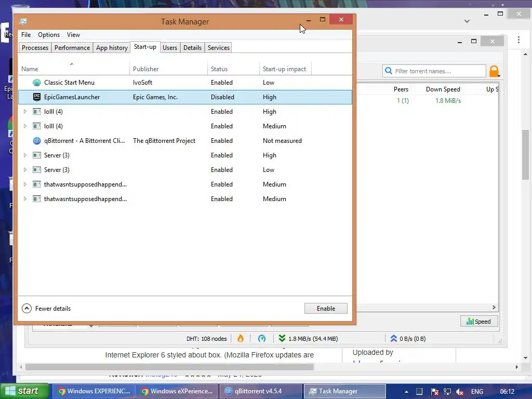Click the network tray icon
Viewport: 532px width, 399px height.
tap(447, 392)
